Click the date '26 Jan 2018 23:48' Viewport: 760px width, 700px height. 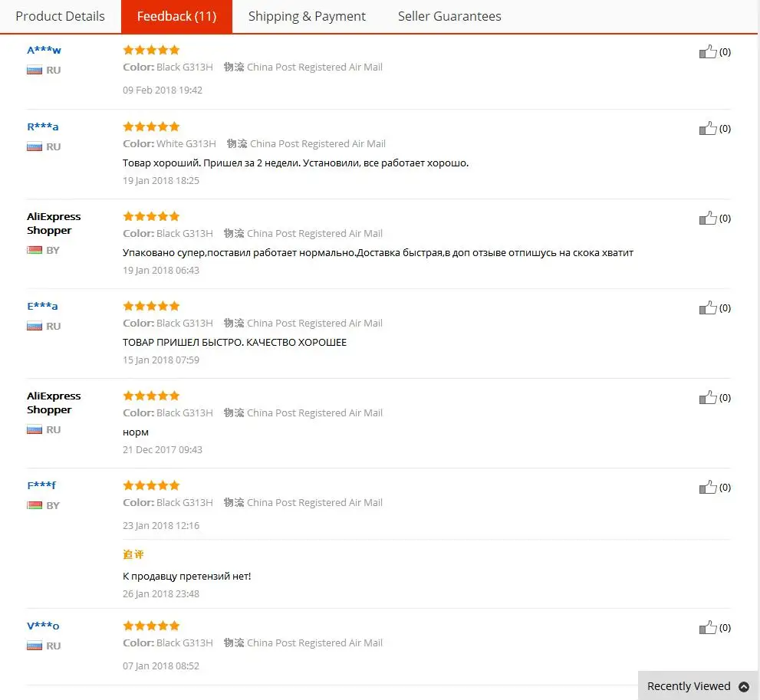point(161,594)
